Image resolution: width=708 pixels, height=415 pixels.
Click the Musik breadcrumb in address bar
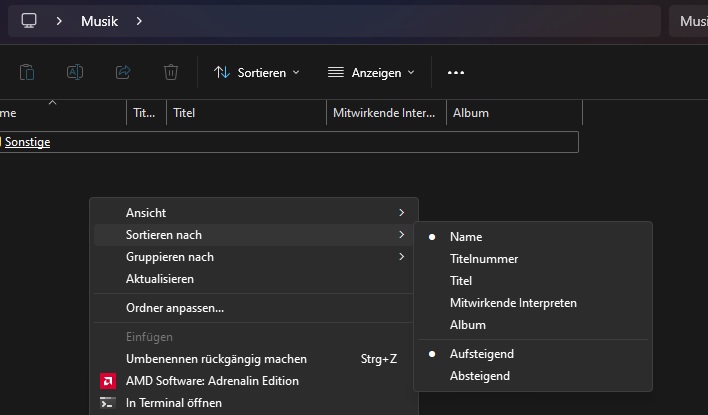(x=100, y=21)
